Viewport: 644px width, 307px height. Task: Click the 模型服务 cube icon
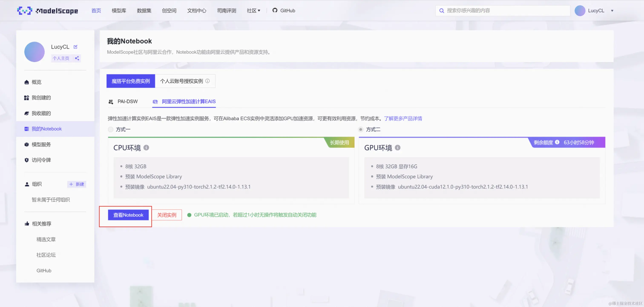coord(26,144)
